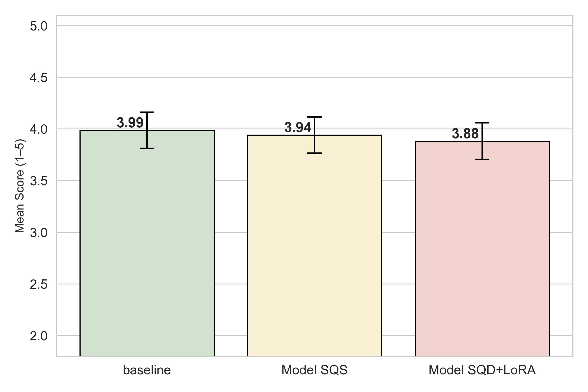Click the "baseline" x-axis label
Viewport: 588px width, 392px height.
point(147,370)
